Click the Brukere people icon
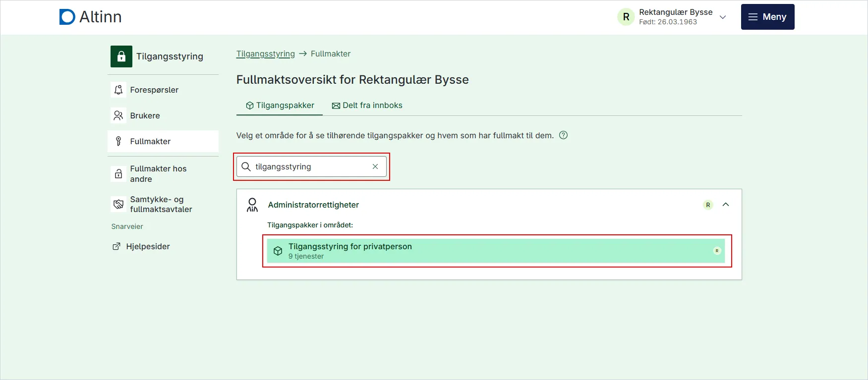 [118, 115]
